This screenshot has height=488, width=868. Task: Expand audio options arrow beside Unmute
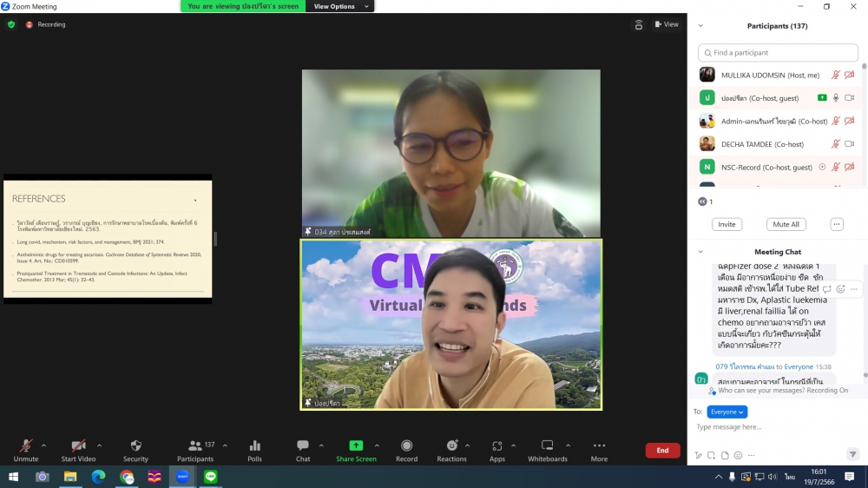click(46, 445)
